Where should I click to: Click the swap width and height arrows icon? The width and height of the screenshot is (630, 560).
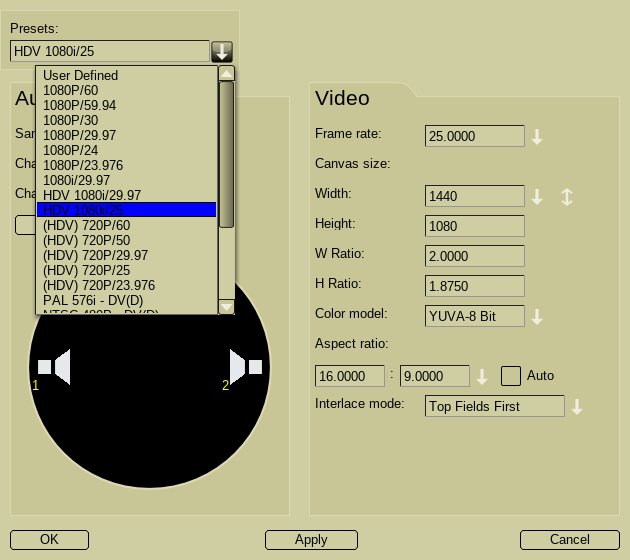tap(567, 197)
